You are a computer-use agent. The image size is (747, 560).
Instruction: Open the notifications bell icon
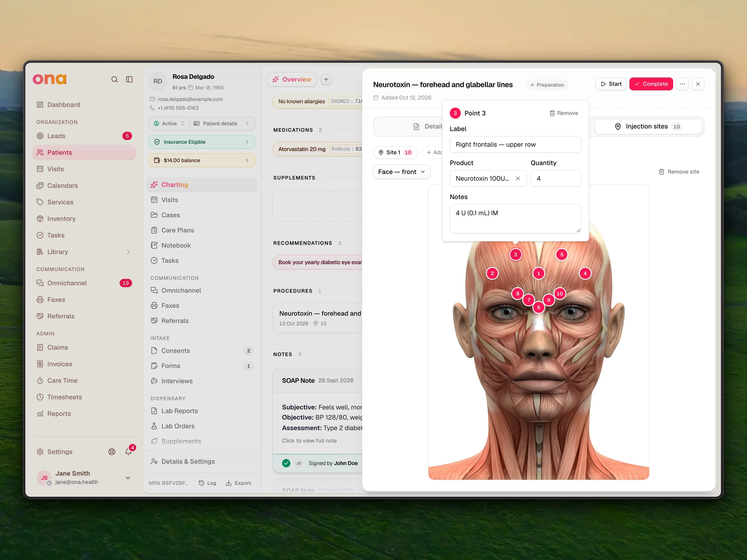128,451
